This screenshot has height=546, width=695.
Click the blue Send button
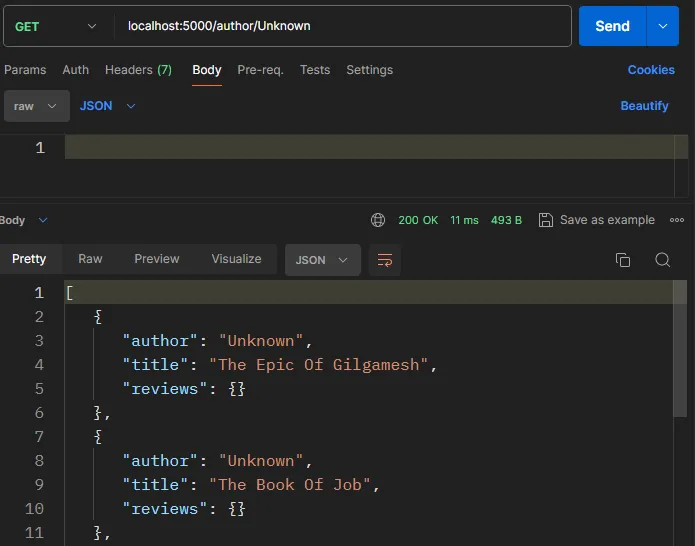[612, 26]
